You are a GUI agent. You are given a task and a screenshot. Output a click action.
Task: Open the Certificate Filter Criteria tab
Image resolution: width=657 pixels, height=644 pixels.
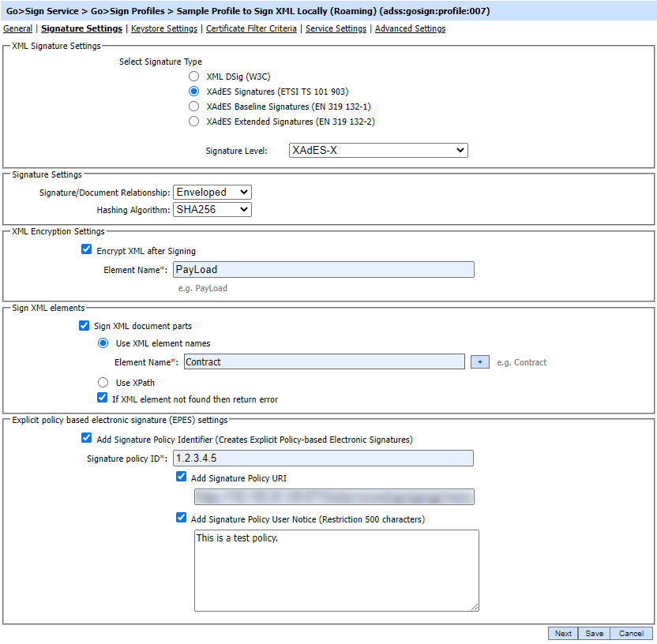(251, 28)
